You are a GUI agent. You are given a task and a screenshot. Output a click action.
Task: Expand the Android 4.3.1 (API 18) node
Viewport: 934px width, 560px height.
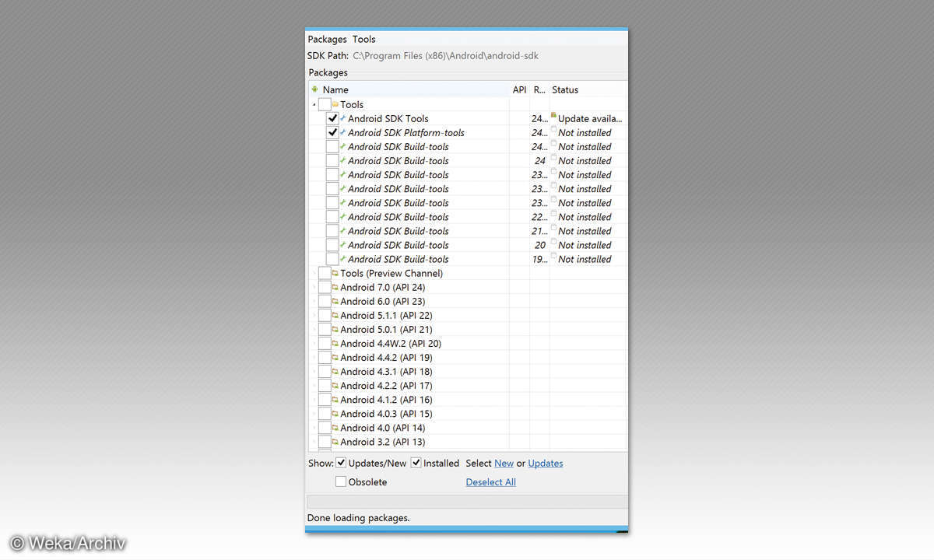314,372
